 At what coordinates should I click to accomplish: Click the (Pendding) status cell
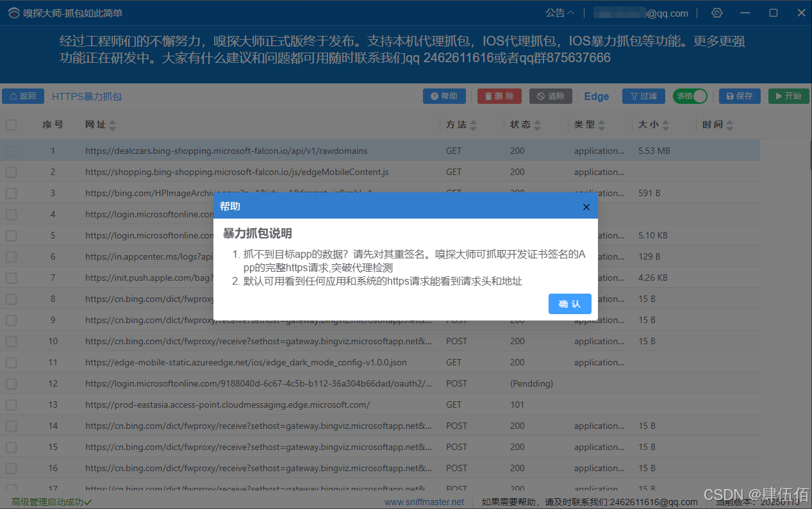531,384
